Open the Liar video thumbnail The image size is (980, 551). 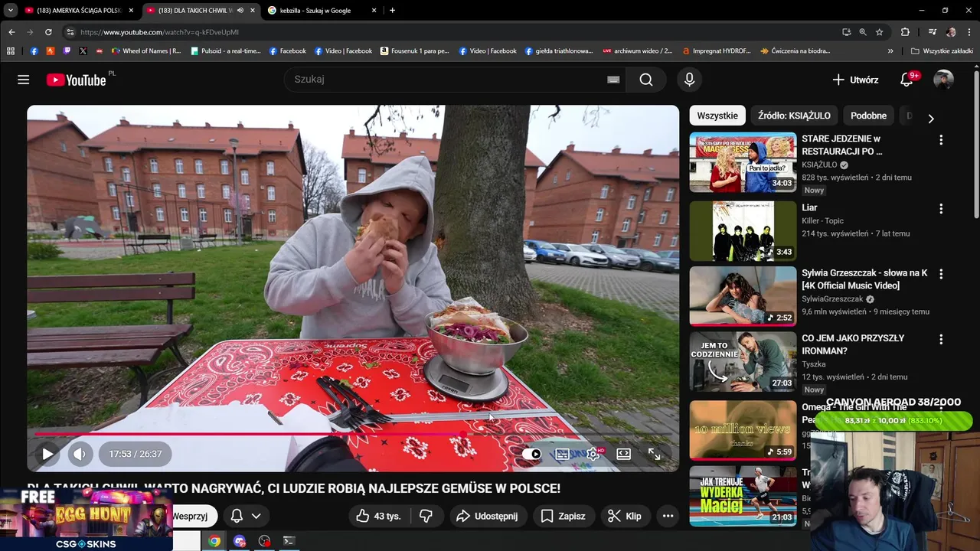pos(743,231)
